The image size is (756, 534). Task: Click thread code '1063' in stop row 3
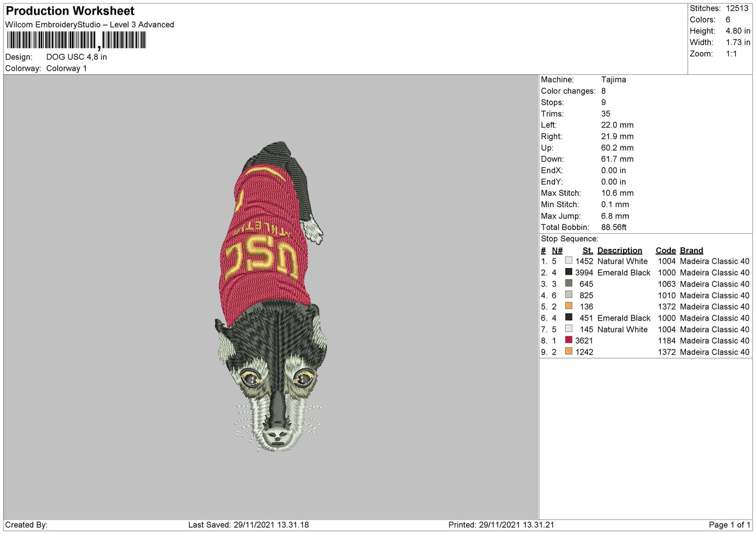point(667,284)
